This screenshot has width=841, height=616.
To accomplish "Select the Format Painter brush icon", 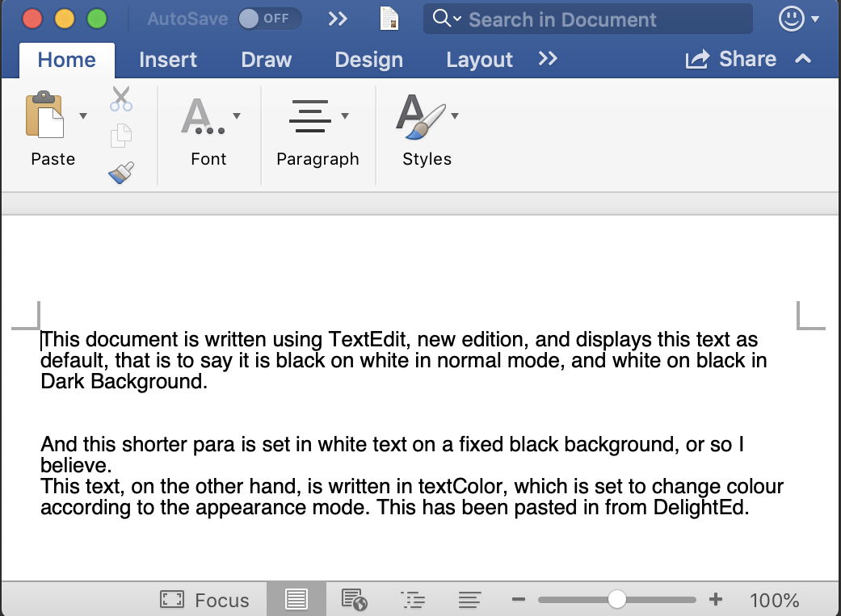I will [121, 172].
